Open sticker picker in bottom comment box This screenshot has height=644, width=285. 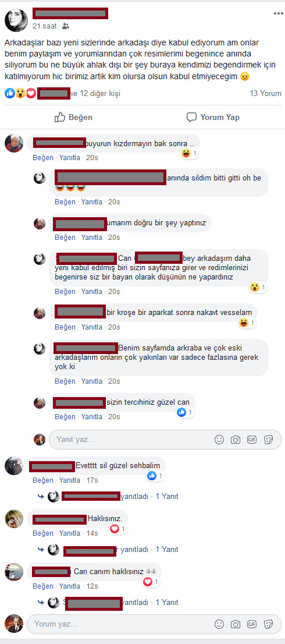[x=268, y=624]
